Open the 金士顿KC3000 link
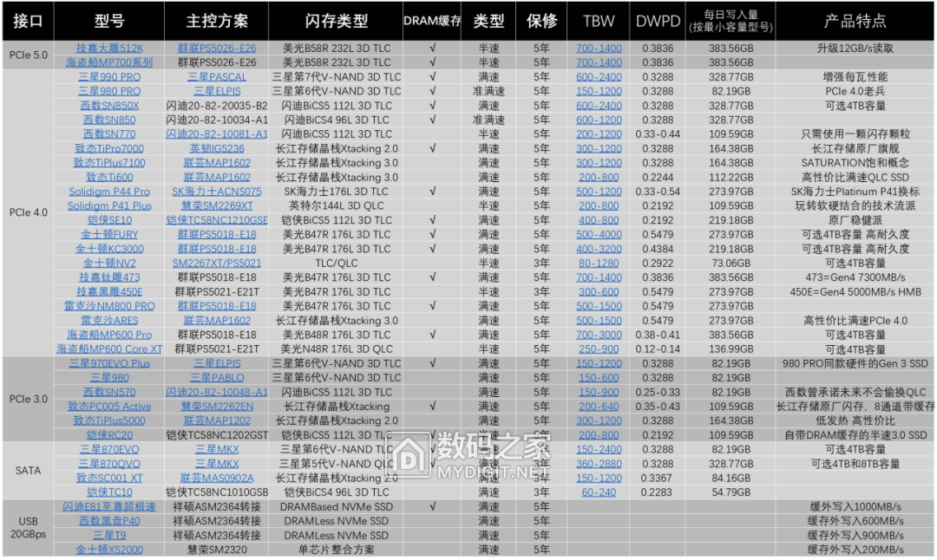This screenshot has width=937, height=560. point(109,249)
